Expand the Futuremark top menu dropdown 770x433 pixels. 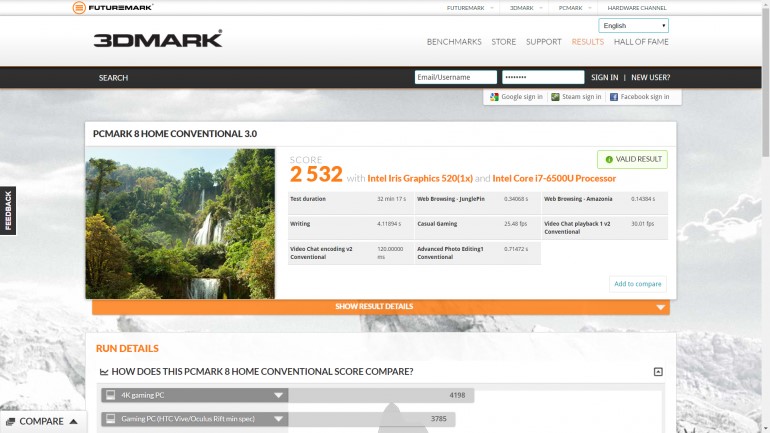click(x=492, y=8)
